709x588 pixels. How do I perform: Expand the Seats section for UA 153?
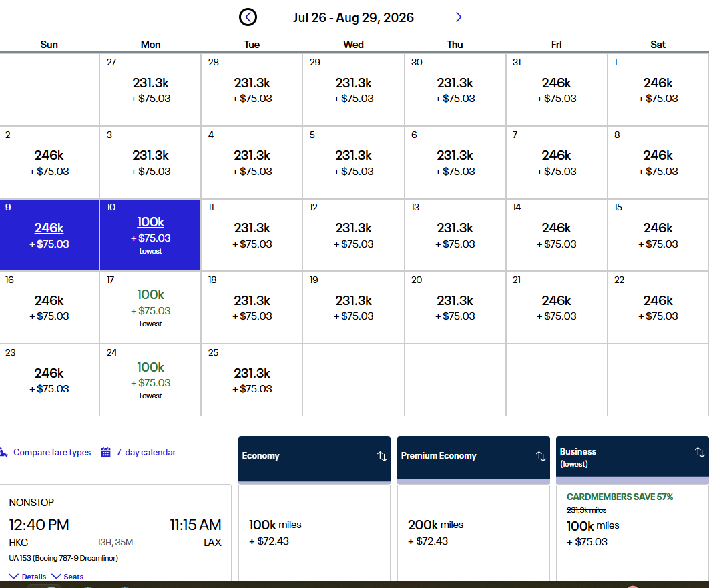(x=57, y=577)
